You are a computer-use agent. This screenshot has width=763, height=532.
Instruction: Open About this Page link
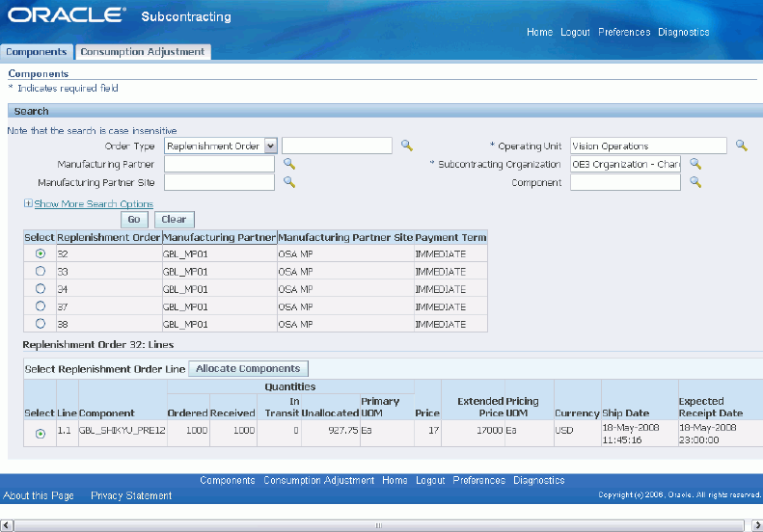(x=39, y=495)
